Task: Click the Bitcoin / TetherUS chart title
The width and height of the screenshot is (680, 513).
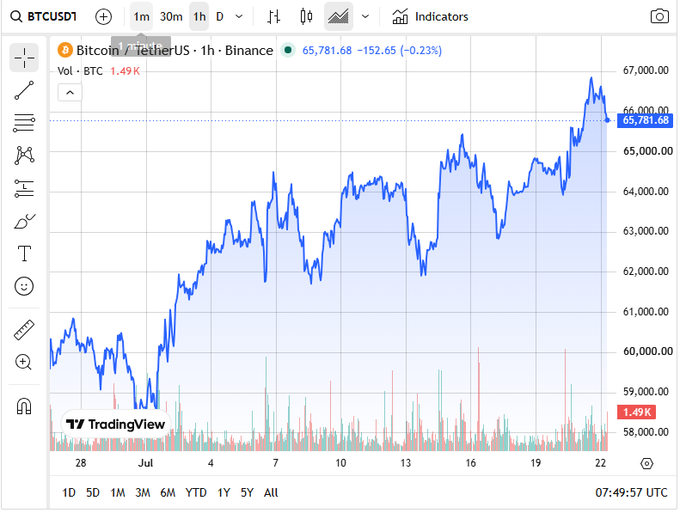Action: [x=175, y=50]
